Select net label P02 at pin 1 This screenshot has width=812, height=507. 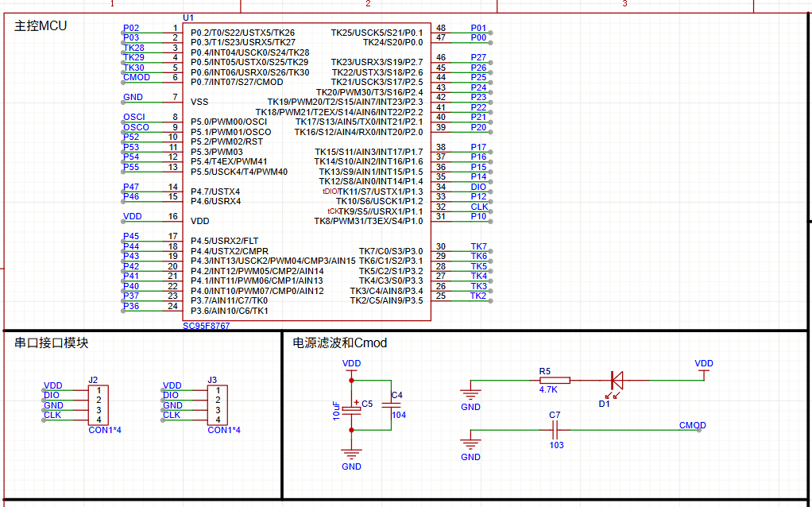pos(131,28)
